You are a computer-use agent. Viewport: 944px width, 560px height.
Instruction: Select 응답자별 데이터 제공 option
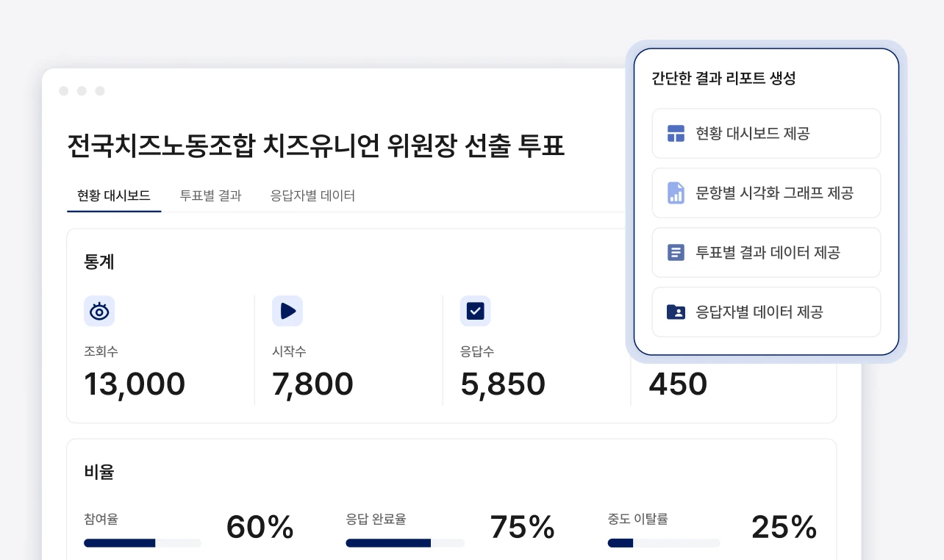click(766, 312)
